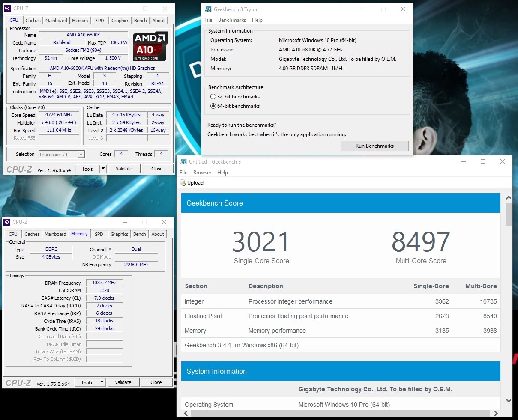Click Close button in top CPU-Z window
Screen dimensions: 518x420
157,169
